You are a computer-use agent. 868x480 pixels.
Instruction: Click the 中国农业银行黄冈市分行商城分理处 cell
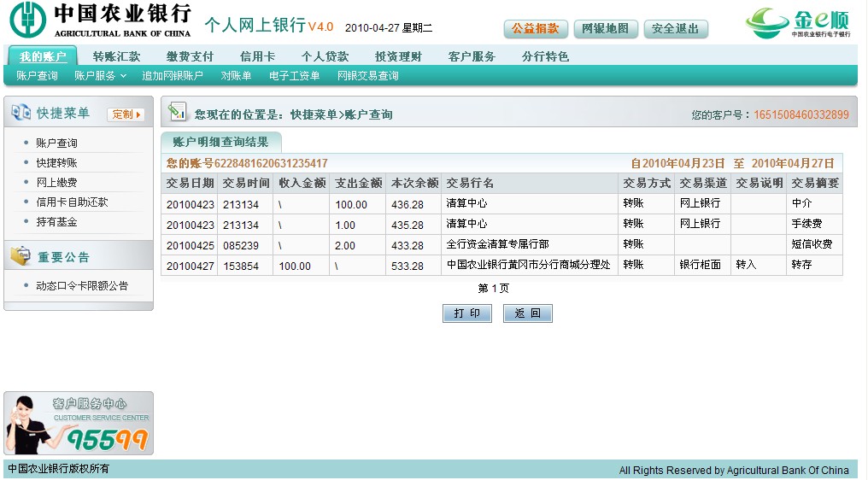pyautogui.click(x=529, y=265)
